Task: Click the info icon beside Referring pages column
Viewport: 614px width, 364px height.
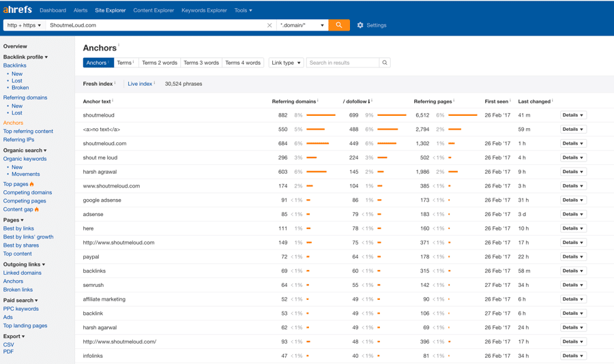Action: 454,101
